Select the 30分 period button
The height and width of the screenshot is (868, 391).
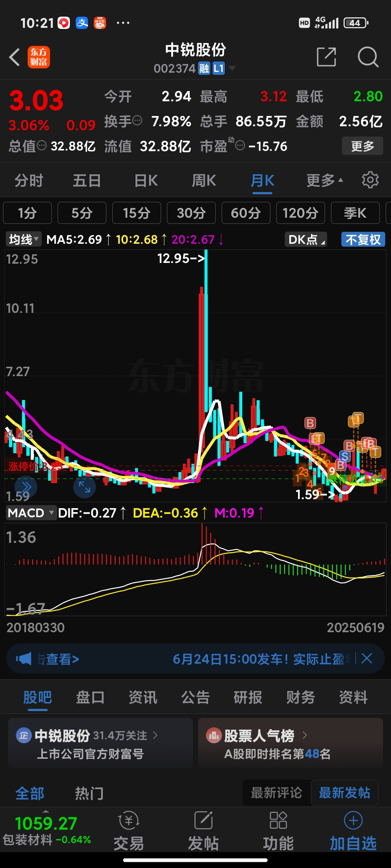tap(191, 213)
